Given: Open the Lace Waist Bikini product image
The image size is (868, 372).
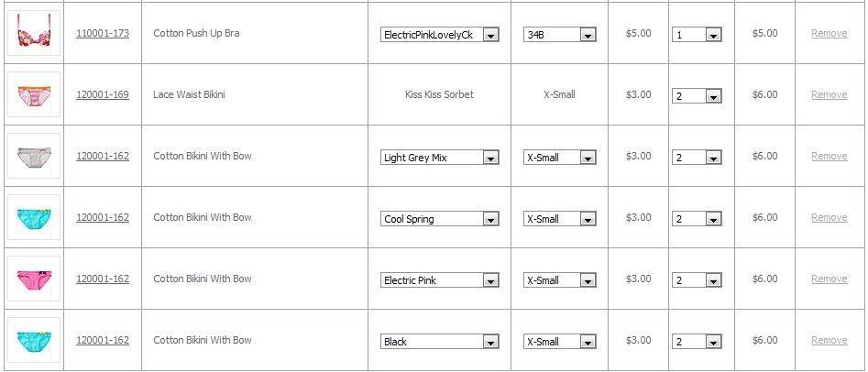Looking at the screenshot, I should coord(34,94).
